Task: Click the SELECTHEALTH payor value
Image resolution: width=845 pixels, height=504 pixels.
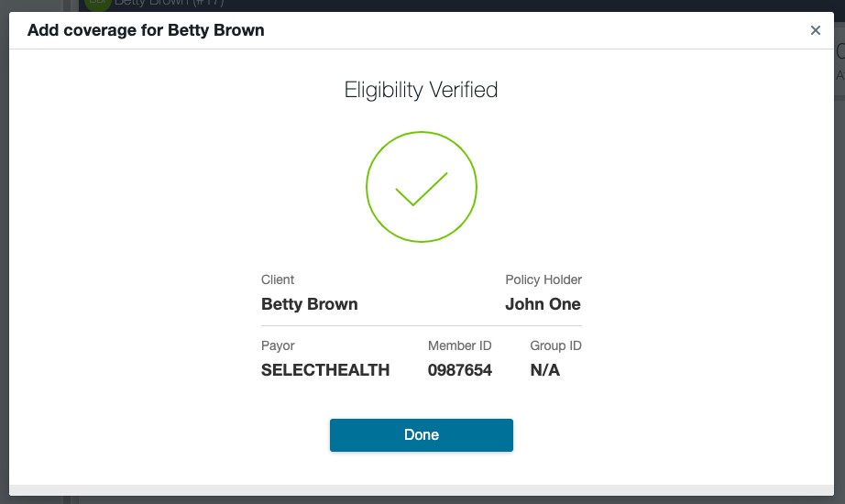Action: (x=325, y=370)
